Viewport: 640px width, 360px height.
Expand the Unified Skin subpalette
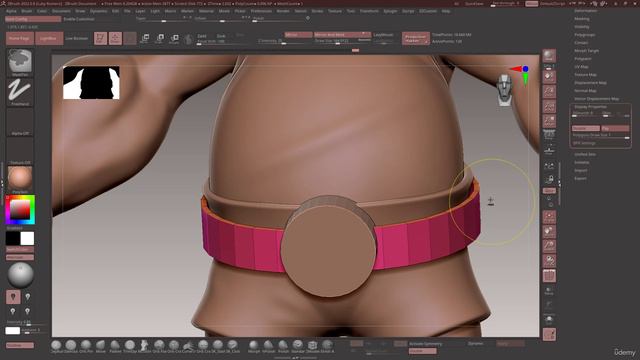point(585,154)
